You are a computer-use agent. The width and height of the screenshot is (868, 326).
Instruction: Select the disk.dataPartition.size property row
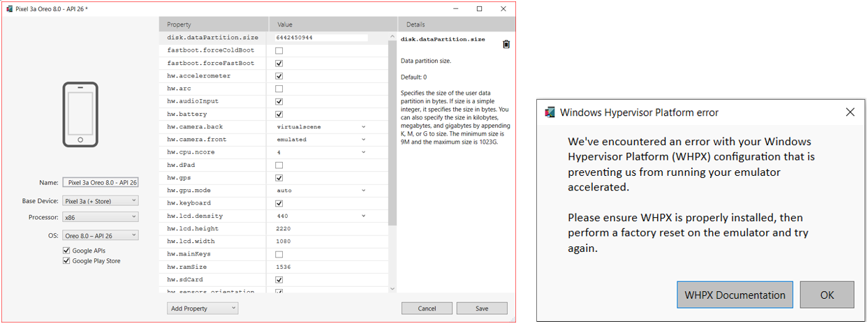tap(274, 38)
